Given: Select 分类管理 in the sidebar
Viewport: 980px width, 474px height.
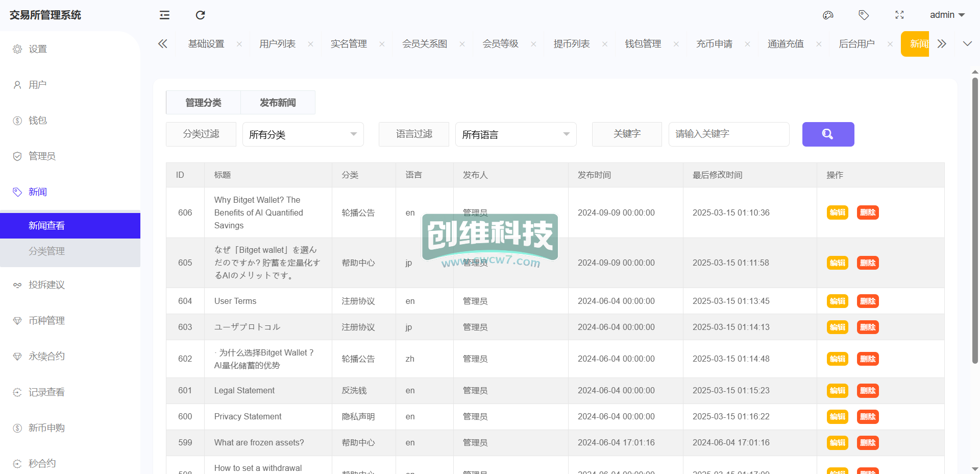Looking at the screenshot, I should click(x=47, y=251).
